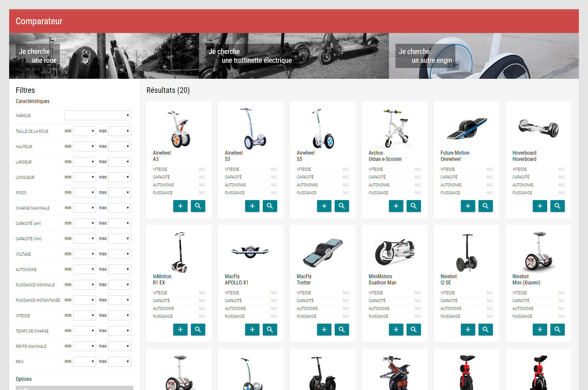This screenshot has width=588, height=390.
Task: Open the Airwheel S5 title
Action: click(306, 156)
